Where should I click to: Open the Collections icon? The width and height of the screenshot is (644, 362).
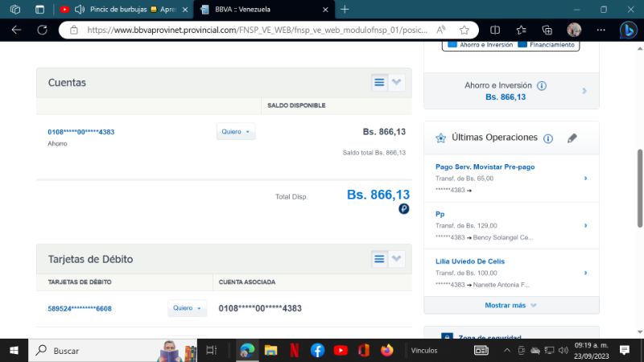(x=547, y=30)
